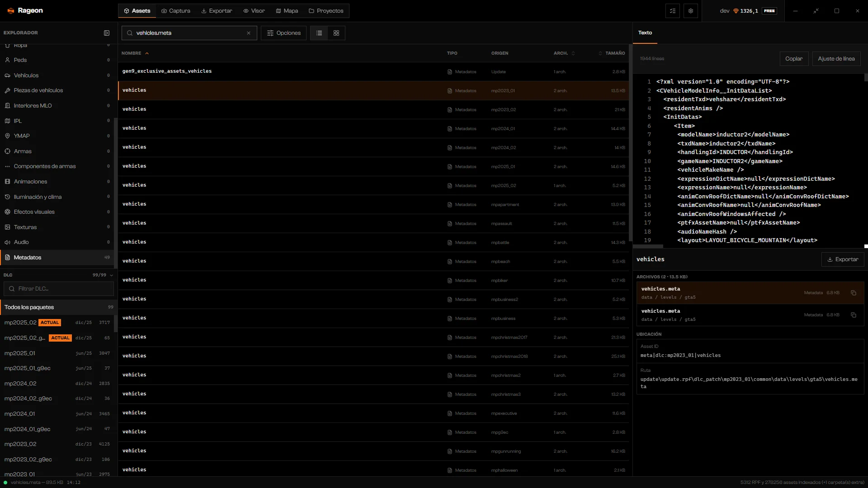Image resolution: width=868 pixels, height=488 pixels.
Task: Switch to the Captura tab
Action: [x=176, y=11]
